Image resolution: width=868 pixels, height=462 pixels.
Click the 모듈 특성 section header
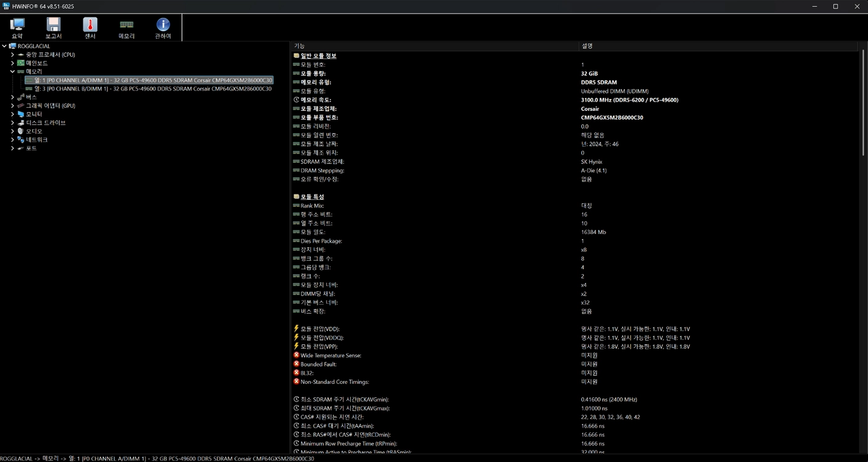[312, 197]
